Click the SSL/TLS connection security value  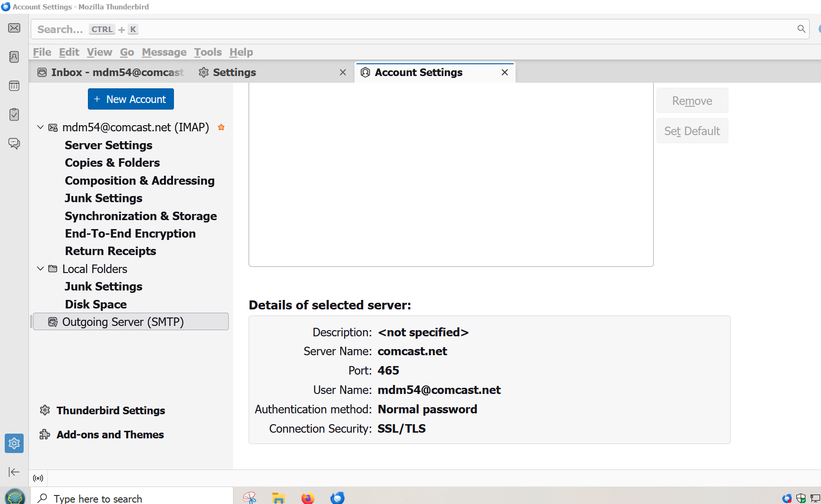click(402, 428)
